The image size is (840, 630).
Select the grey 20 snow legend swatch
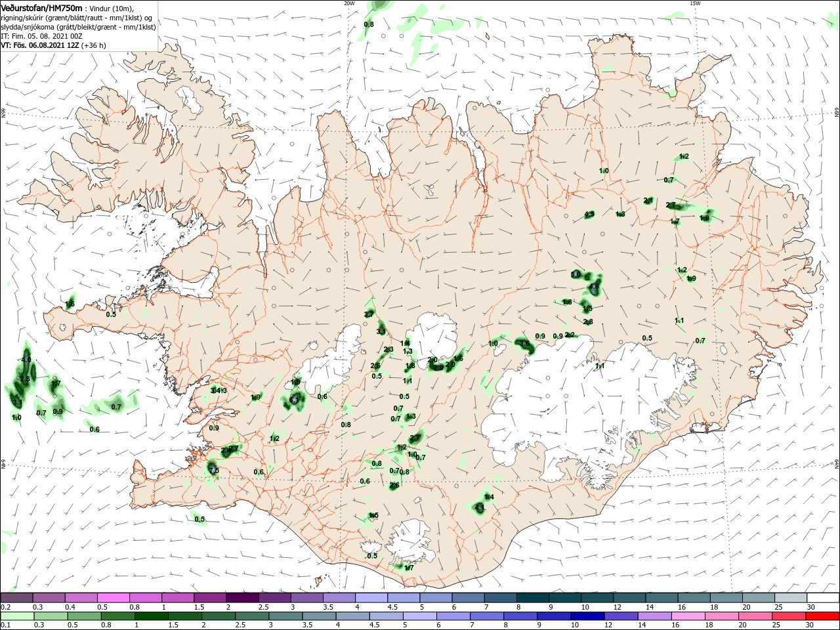click(x=759, y=597)
